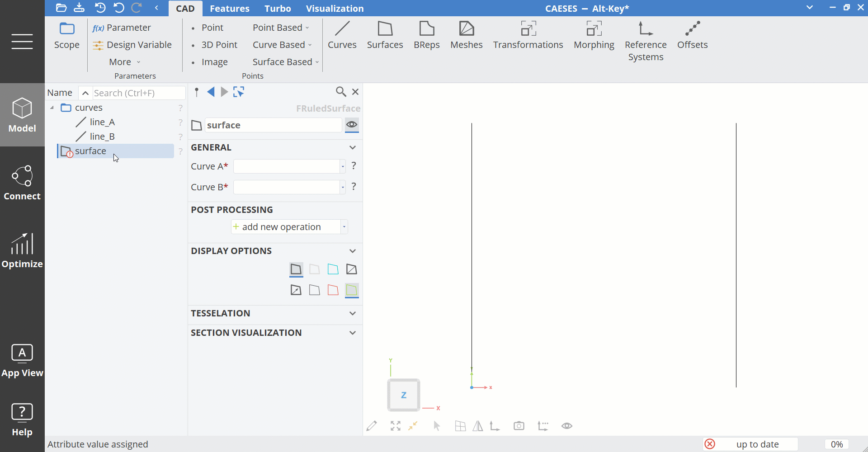Click the redo arrow icon

tap(137, 8)
